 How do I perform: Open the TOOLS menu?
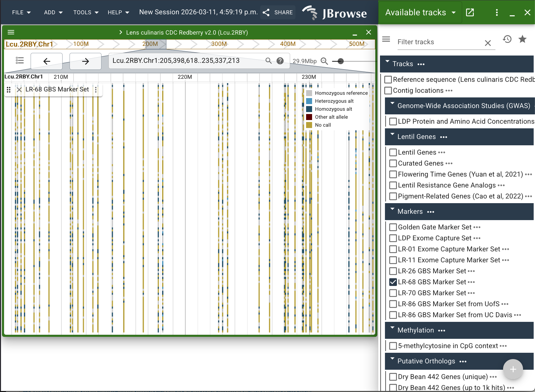point(86,12)
